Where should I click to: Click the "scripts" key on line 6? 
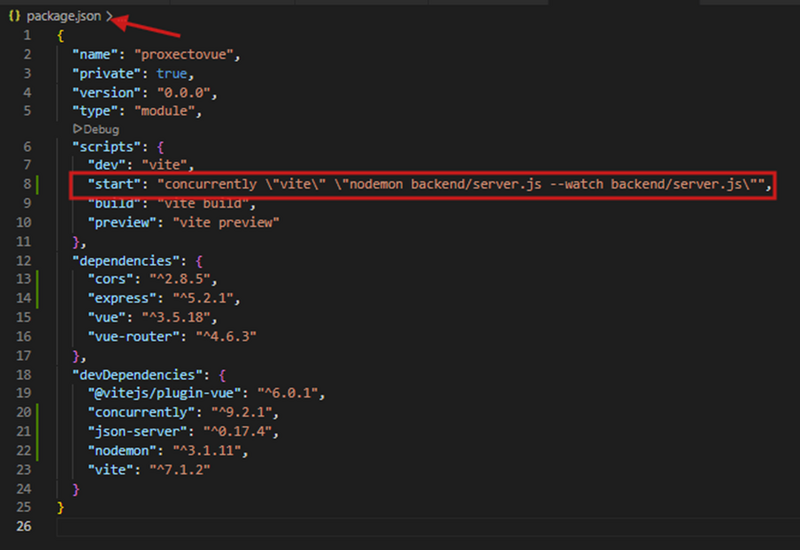coord(106,147)
